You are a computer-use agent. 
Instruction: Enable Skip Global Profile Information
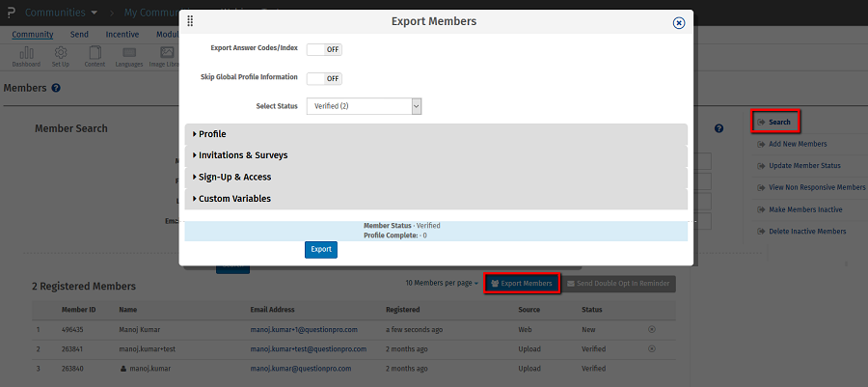[x=324, y=78]
